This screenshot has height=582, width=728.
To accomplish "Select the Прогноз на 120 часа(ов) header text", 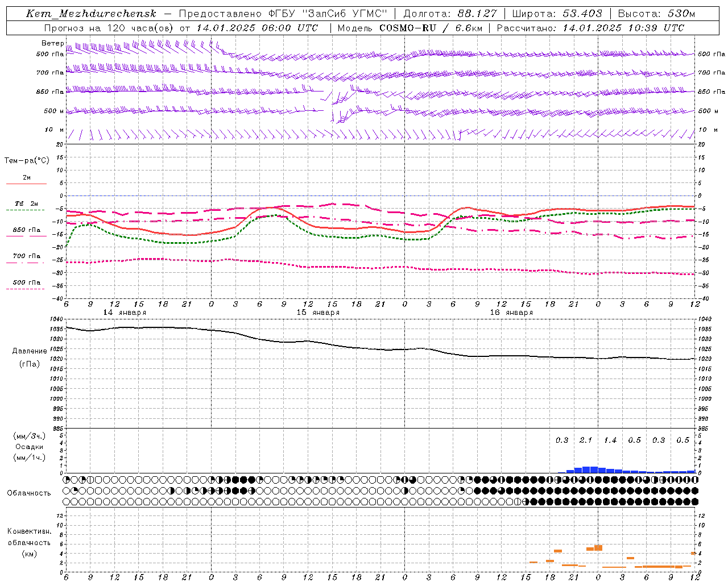I will click(109, 28).
